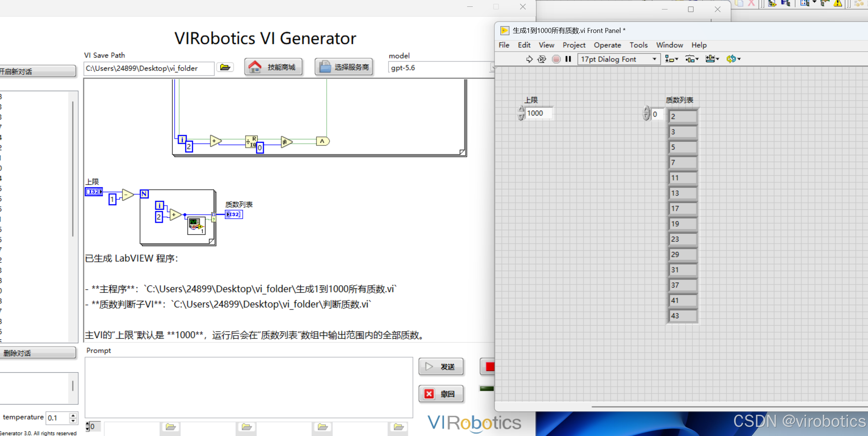868x436 pixels.
Task: Click the third attachment folder icon below Prompt
Action: pos(323,427)
